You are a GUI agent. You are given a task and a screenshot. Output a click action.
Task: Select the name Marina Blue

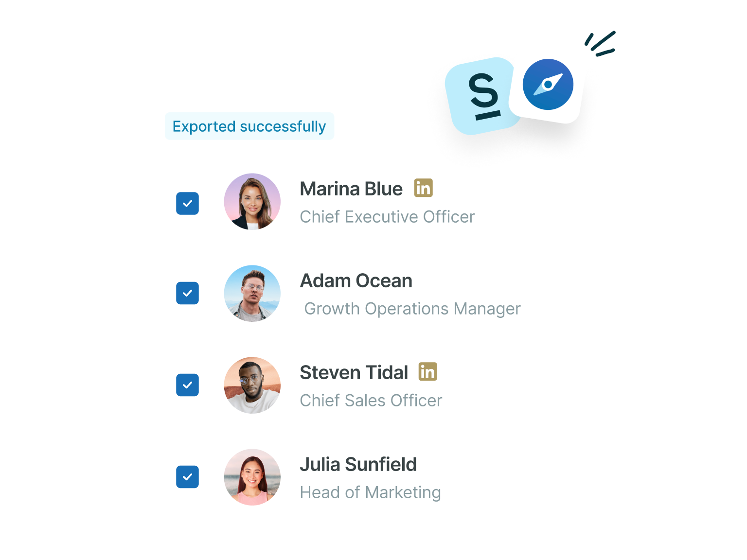[351, 189]
